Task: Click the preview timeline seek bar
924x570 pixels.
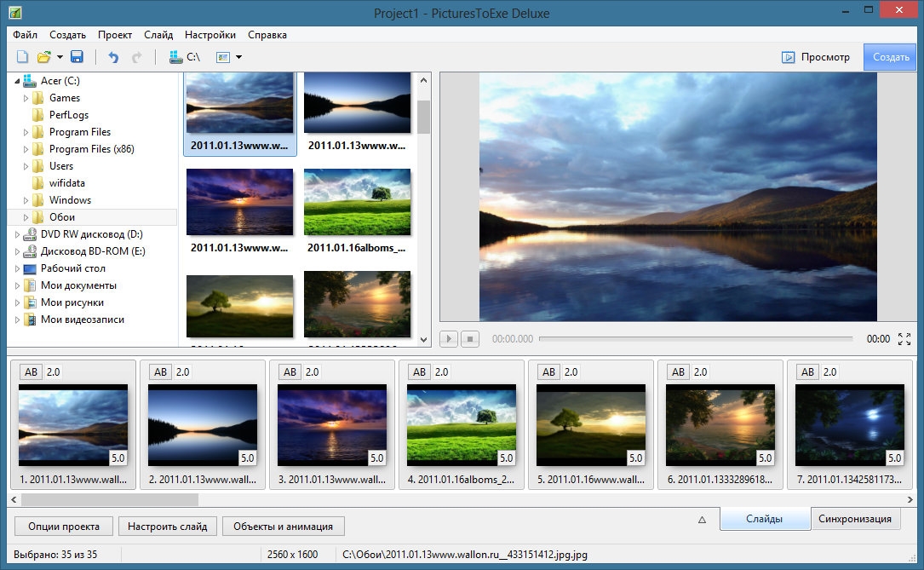Action: (x=695, y=339)
